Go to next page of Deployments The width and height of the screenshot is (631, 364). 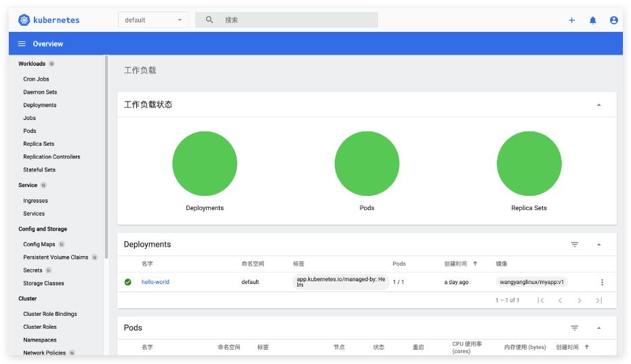click(579, 300)
